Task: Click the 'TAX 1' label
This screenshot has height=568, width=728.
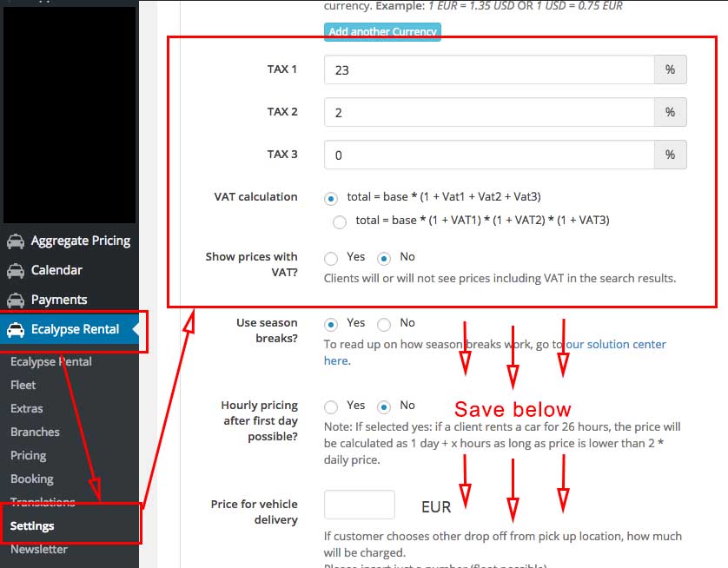Action: click(x=281, y=69)
